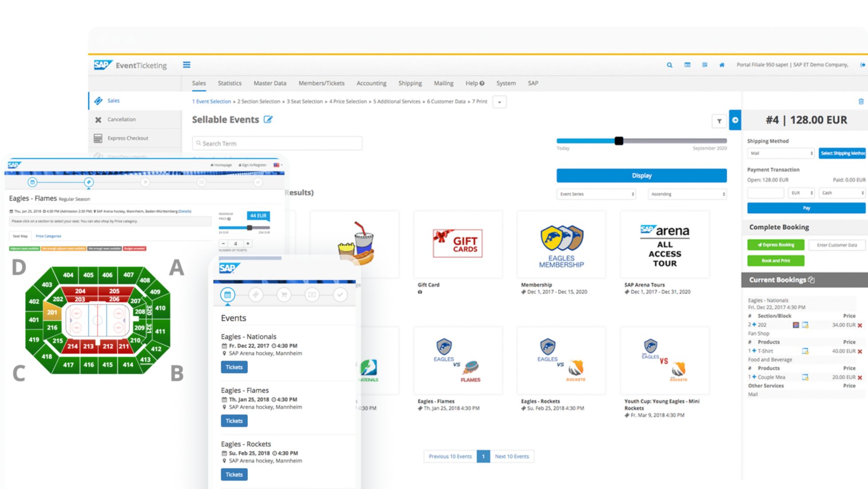Open the filter funnel icon
The width and height of the screenshot is (868, 489).
coord(719,121)
